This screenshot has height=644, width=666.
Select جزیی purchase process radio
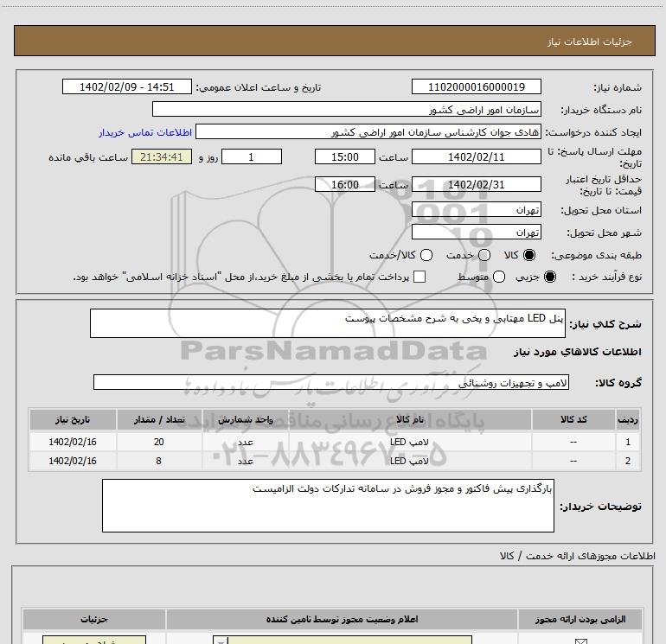pyautogui.click(x=550, y=277)
